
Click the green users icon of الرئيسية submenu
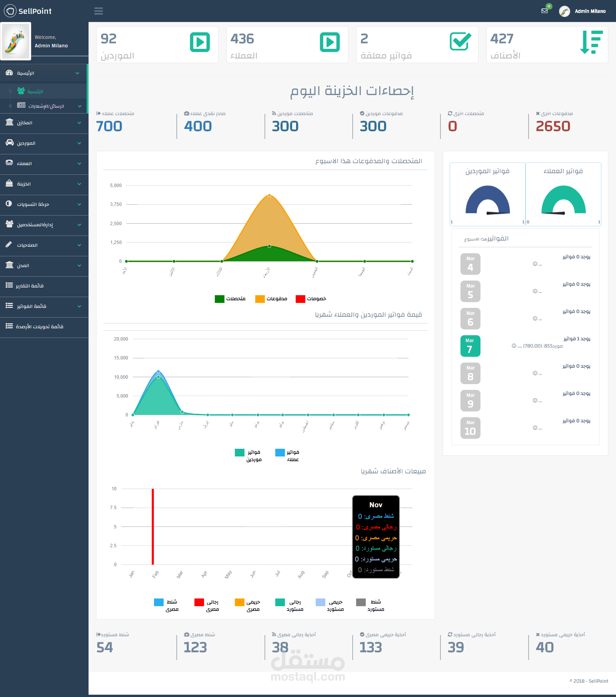[x=21, y=91]
